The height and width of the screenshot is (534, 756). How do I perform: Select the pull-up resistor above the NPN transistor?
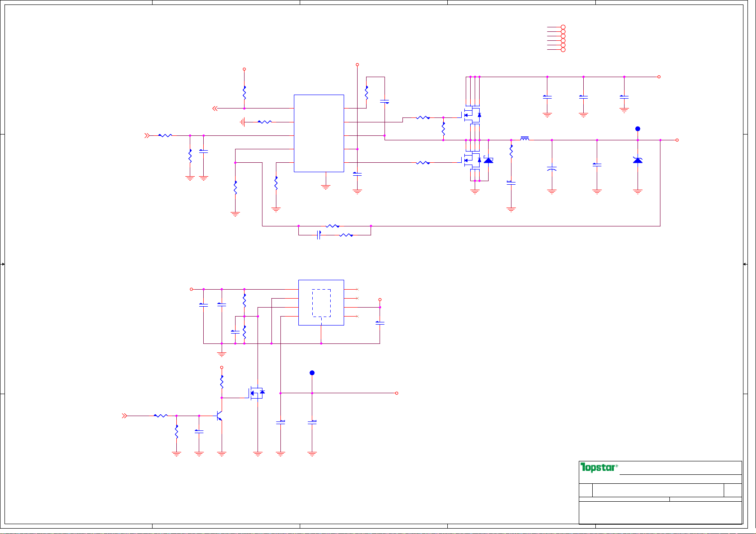pyautogui.click(x=222, y=382)
